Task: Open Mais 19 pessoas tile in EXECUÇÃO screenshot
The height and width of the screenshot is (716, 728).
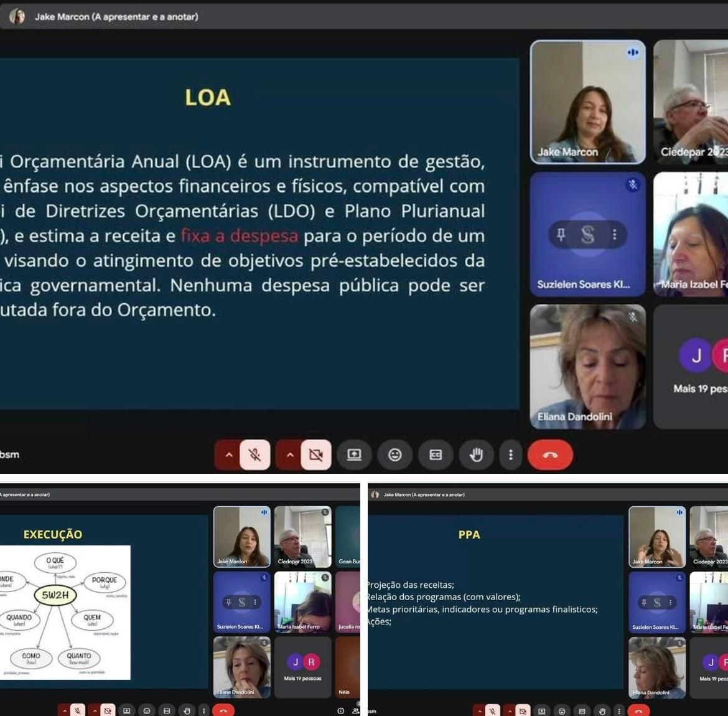Action: (303, 667)
